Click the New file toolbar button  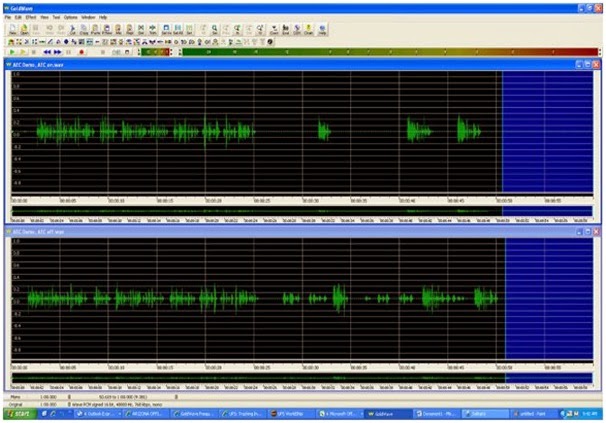pyautogui.click(x=13, y=29)
